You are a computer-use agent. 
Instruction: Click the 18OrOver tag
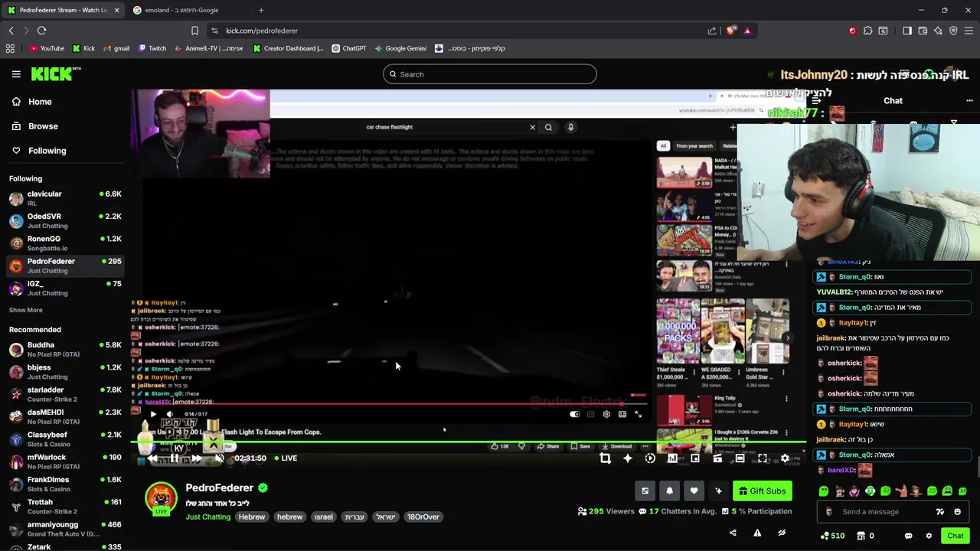[x=423, y=517]
